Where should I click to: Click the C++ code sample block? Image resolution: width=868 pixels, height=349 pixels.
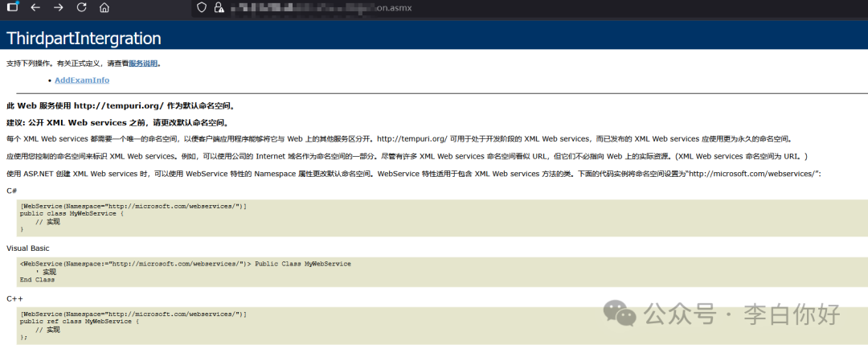coord(442,326)
